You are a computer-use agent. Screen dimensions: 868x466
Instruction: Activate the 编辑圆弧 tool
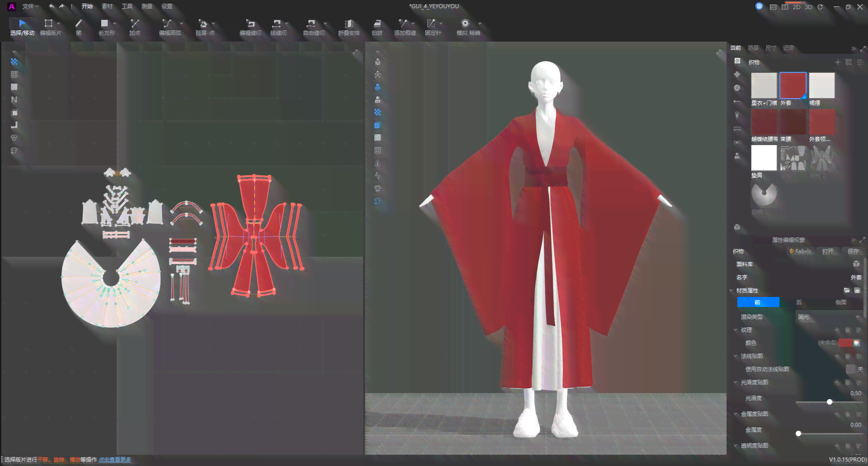click(x=170, y=27)
